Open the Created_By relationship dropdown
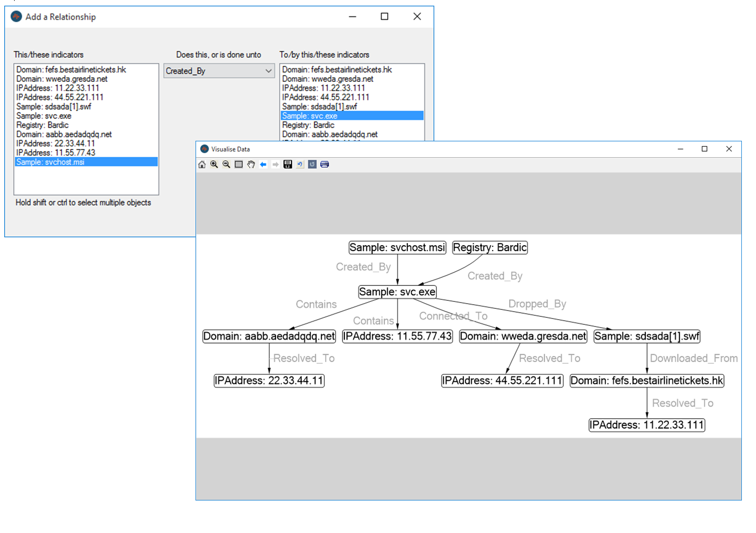The height and width of the screenshot is (533, 756). pyautogui.click(x=219, y=71)
